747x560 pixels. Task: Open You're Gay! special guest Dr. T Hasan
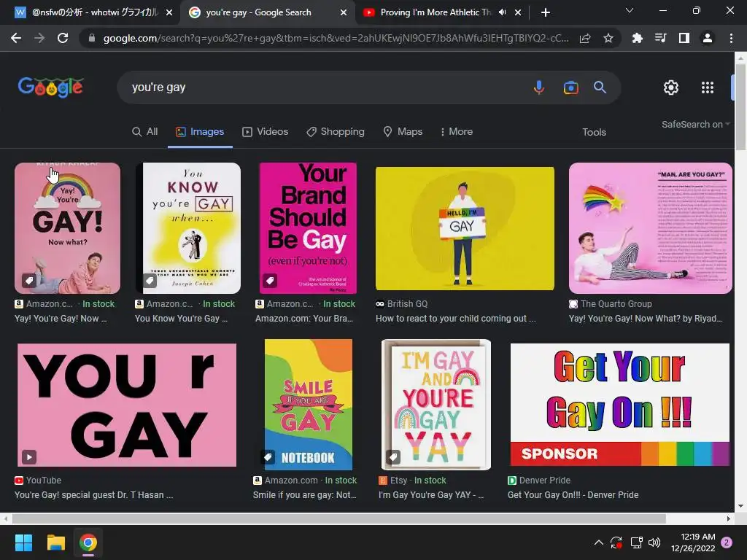94,495
